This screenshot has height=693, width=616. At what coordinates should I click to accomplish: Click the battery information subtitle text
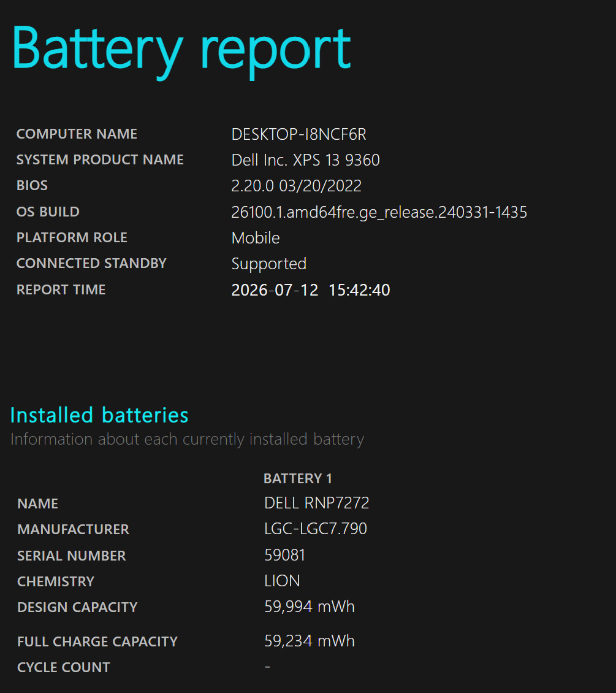click(x=187, y=439)
